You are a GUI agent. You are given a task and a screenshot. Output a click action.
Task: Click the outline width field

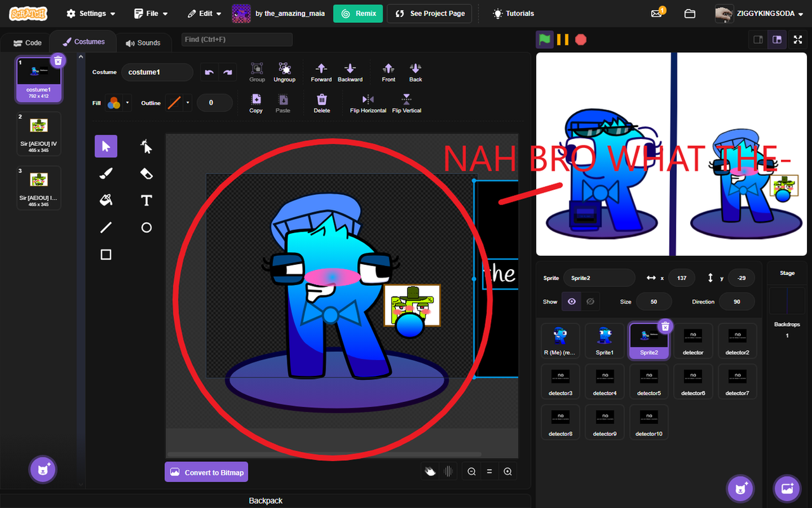coord(214,103)
